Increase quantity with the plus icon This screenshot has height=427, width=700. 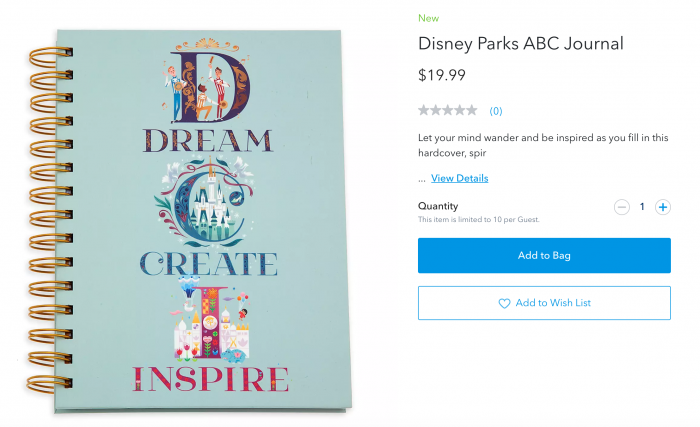pyautogui.click(x=662, y=207)
